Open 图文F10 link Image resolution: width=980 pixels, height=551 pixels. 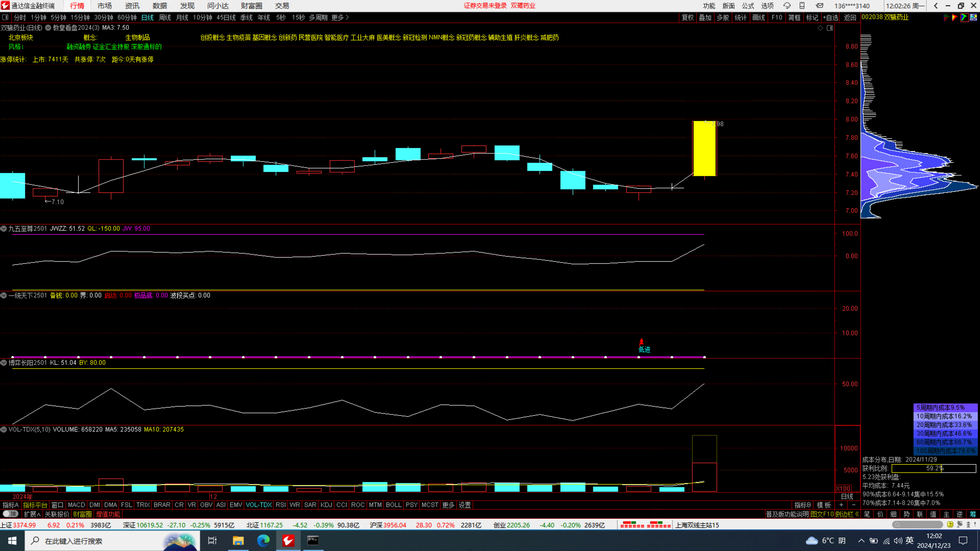pyautogui.click(x=822, y=514)
